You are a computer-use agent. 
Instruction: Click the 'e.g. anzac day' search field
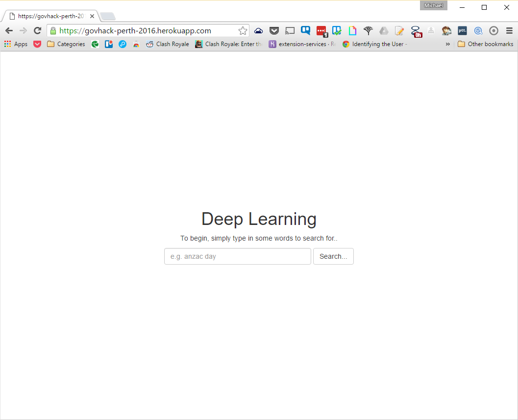click(237, 256)
